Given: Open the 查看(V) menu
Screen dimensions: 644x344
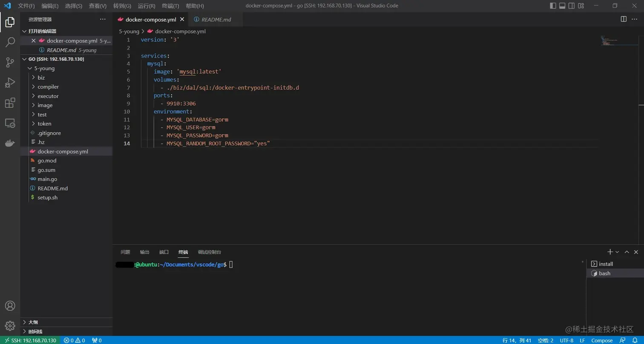Looking at the screenshot, I should click(x=98, y=6).
